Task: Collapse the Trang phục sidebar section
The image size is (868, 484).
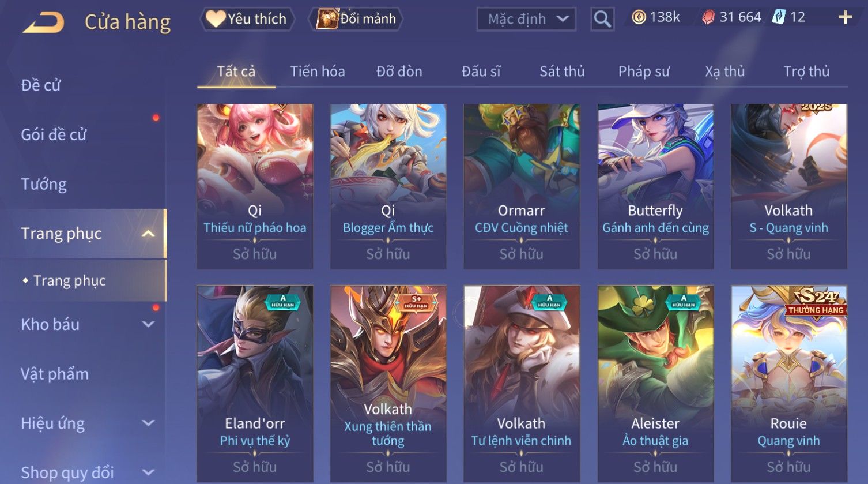Action: pos(148,234)
